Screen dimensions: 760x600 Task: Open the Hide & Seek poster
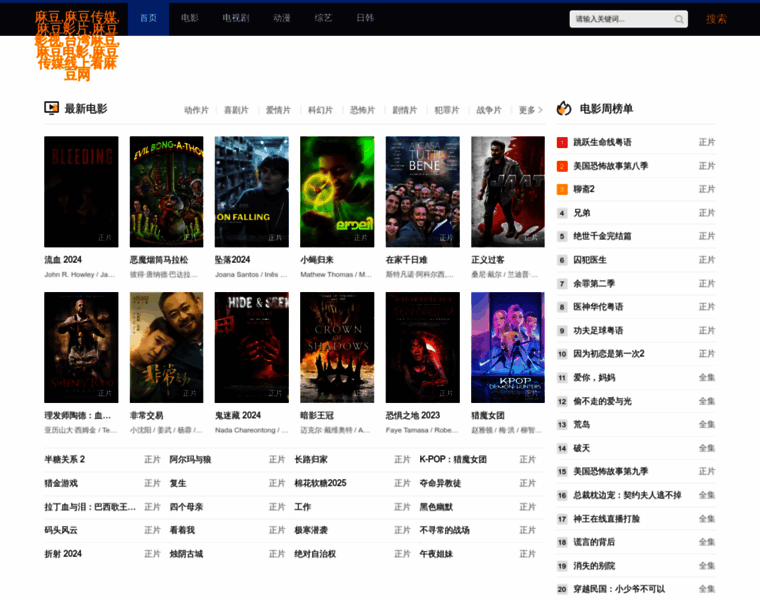[x=252, y=347]
